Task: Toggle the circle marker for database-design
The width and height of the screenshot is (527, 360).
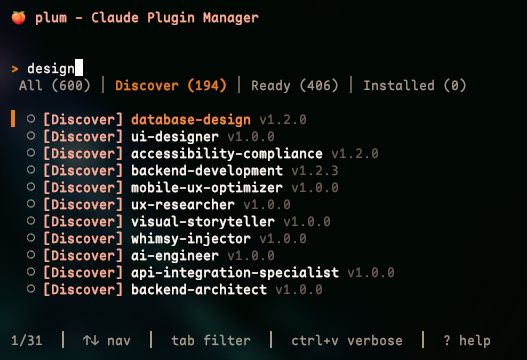Action: 31,119
